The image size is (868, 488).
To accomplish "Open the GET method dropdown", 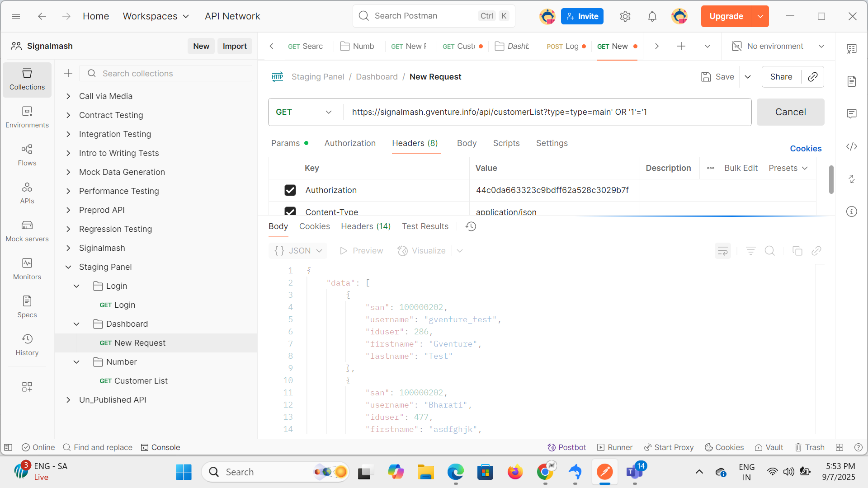I will click(304, 112).
